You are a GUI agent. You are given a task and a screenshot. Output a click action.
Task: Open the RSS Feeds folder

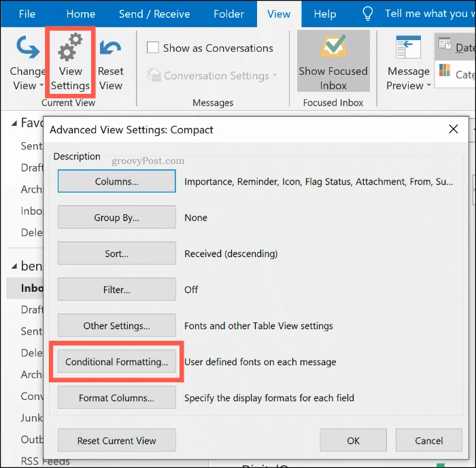pos(45,461)
